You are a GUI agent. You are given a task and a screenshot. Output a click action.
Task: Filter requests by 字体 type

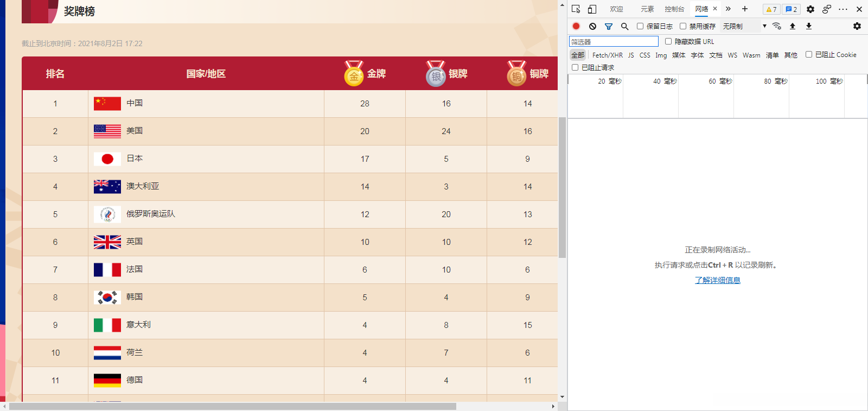[x=697, y=55]
